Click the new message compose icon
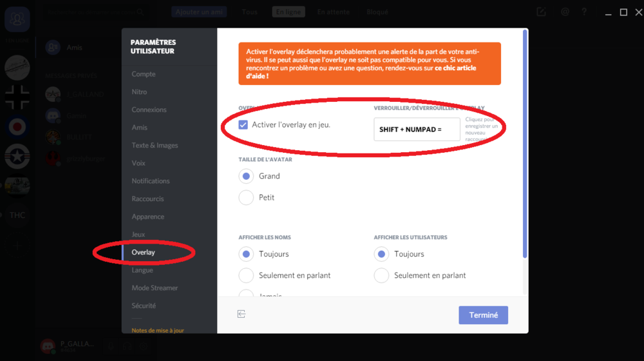The width and height of the screenshot is (644, 361). click(542, 12)
